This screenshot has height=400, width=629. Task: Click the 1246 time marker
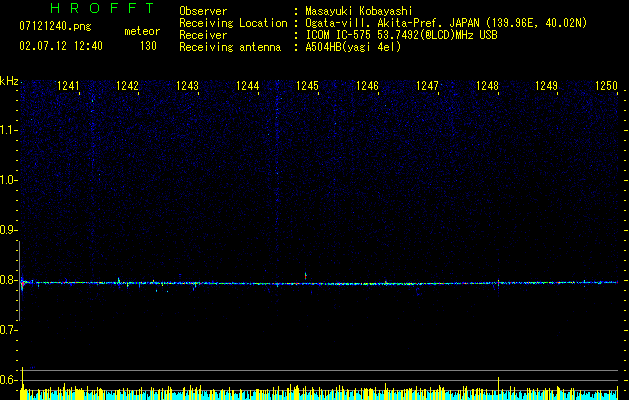tap(367, 86)
